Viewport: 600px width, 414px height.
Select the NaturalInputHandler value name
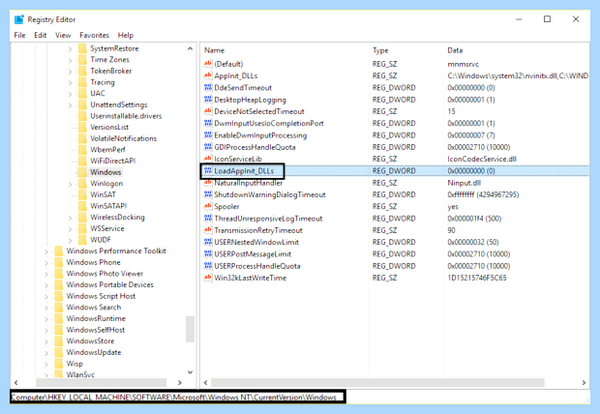[248, 183]
